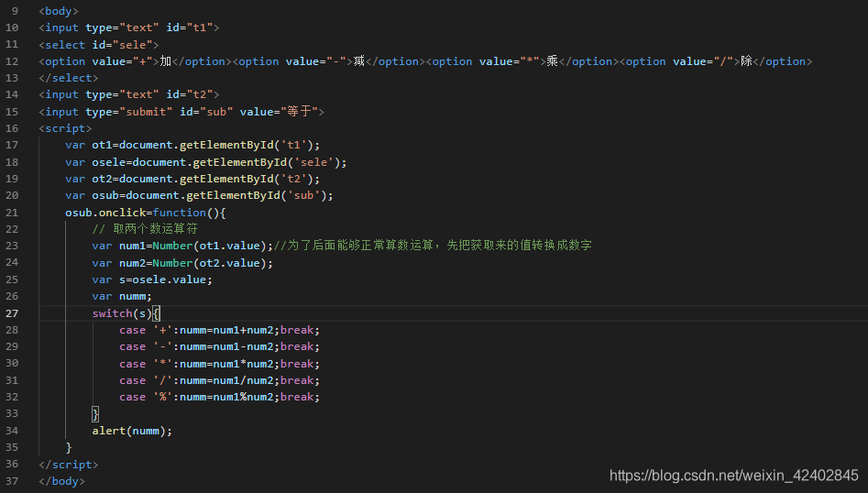Click the var osele declaration line
The width and height of the screenshot is (868, 493).
pyautogui.click(x=206, y=162)
